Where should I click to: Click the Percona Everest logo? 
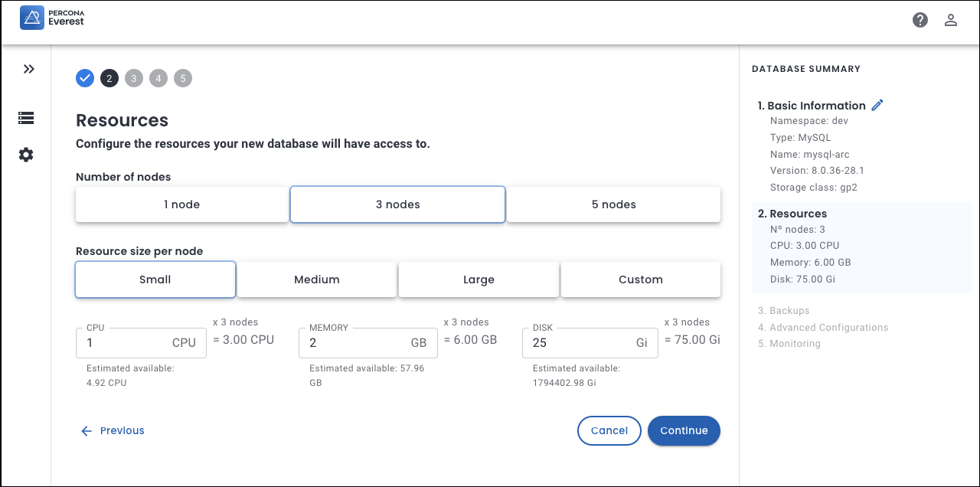click(x=52, y=18)
